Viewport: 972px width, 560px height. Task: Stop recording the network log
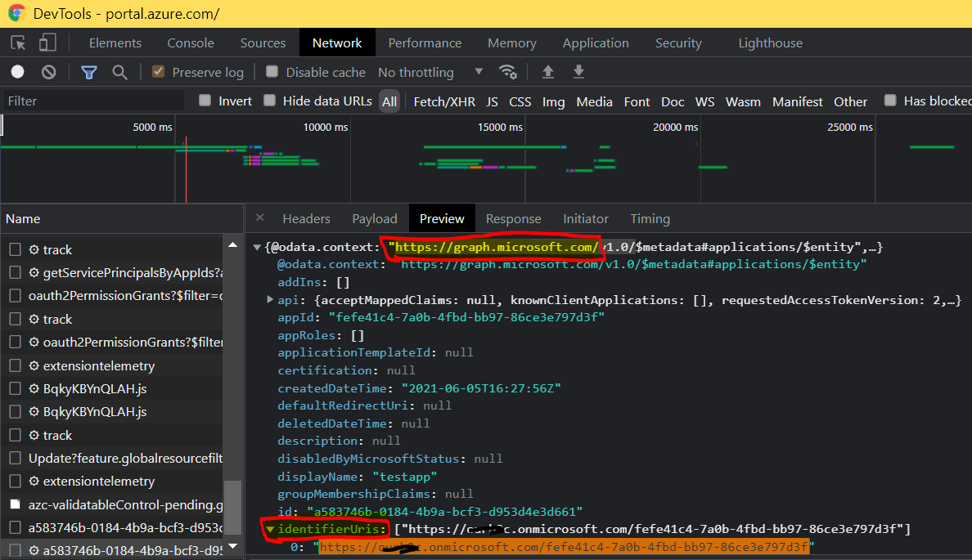point(17,72)
